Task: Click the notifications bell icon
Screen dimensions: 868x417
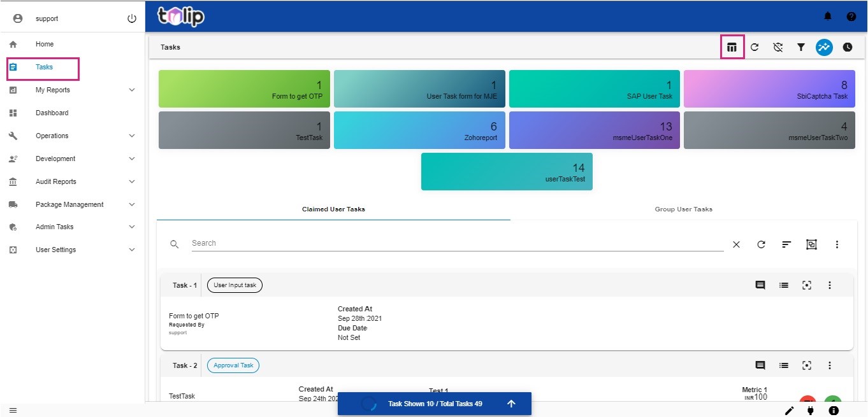Action: pos(828,16)
